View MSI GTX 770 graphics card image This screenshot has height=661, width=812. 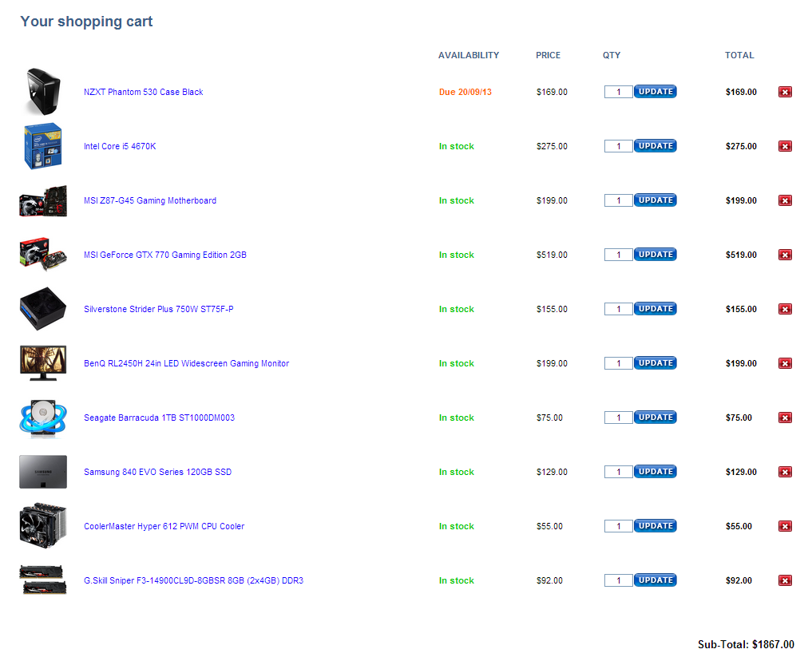[x=43, y=255]
